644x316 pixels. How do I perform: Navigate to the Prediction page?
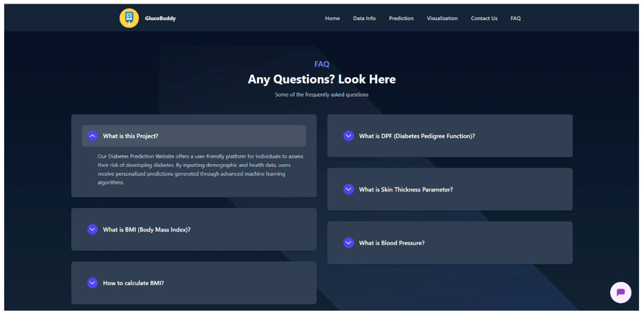(x=401, y=18)
